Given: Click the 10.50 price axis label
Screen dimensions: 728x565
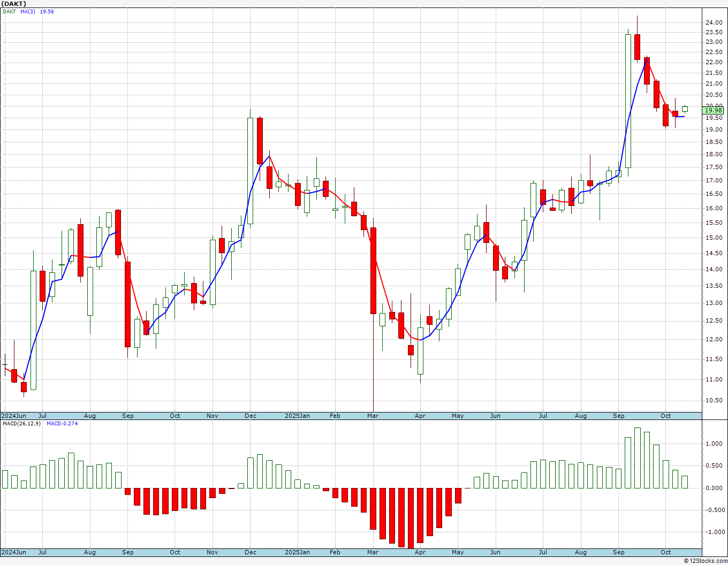Looking at the screenshot, I should [714, 400].
